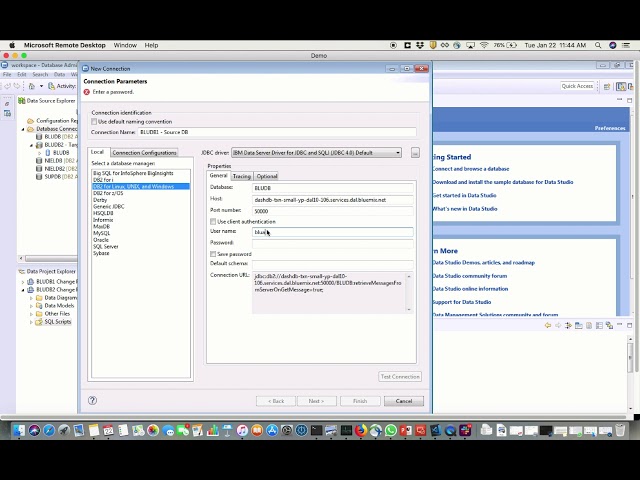
Task: Switch to the Tracing properties tab
Action: pyautogui.click(x=242, y=176)
